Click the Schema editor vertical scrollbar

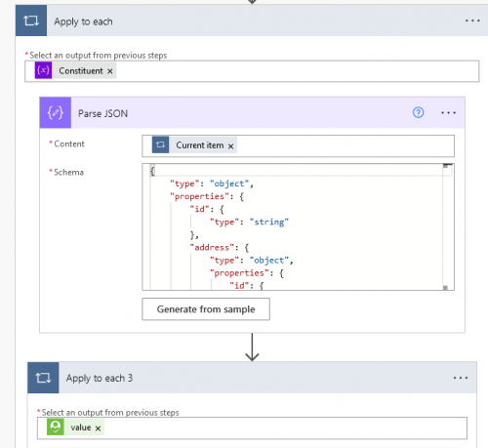point(446,226)
